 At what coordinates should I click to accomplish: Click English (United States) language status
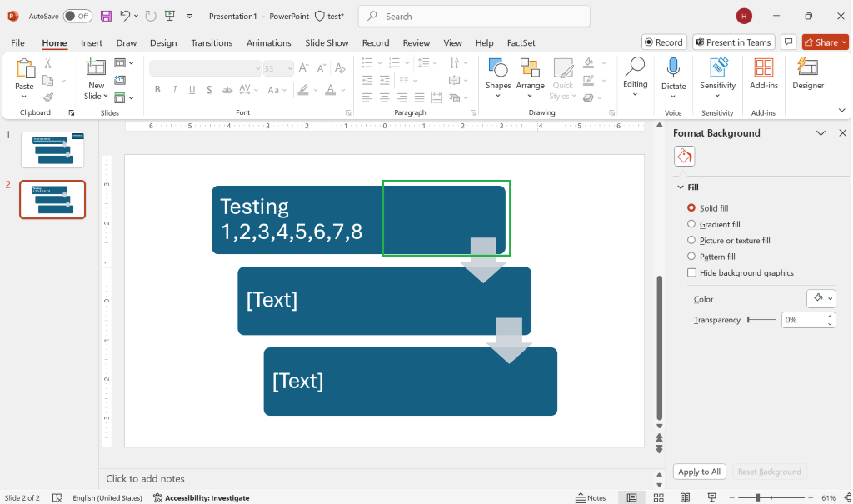pyautogui.click(x=107, y=497)
